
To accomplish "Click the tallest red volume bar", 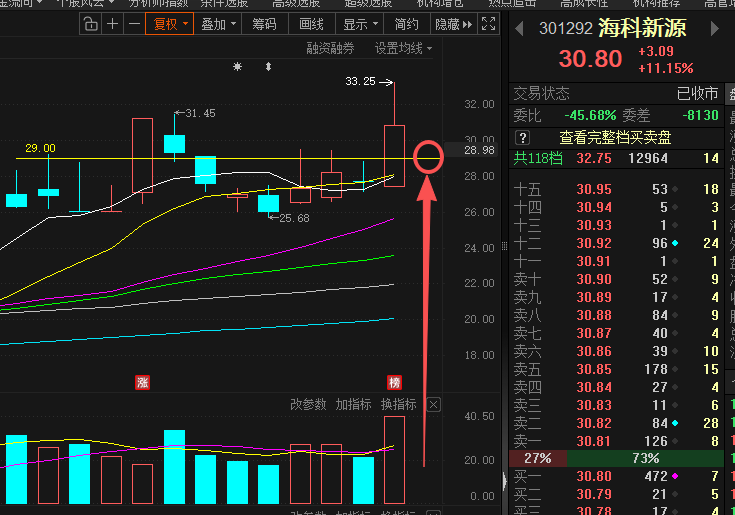I will 394,460.
